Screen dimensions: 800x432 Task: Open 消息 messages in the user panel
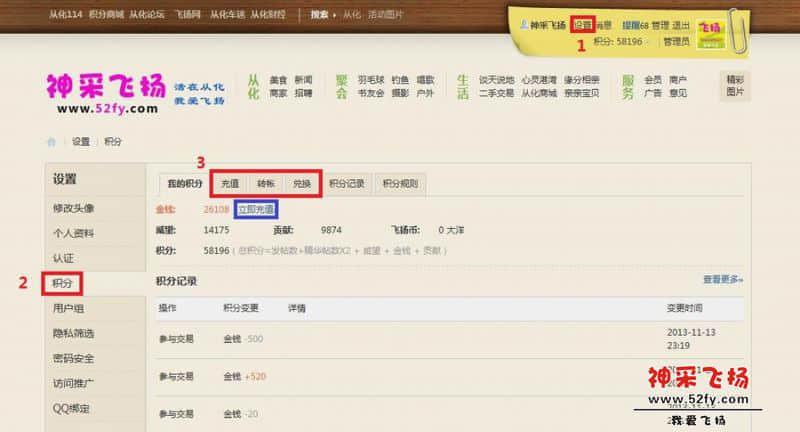point(604,24)
